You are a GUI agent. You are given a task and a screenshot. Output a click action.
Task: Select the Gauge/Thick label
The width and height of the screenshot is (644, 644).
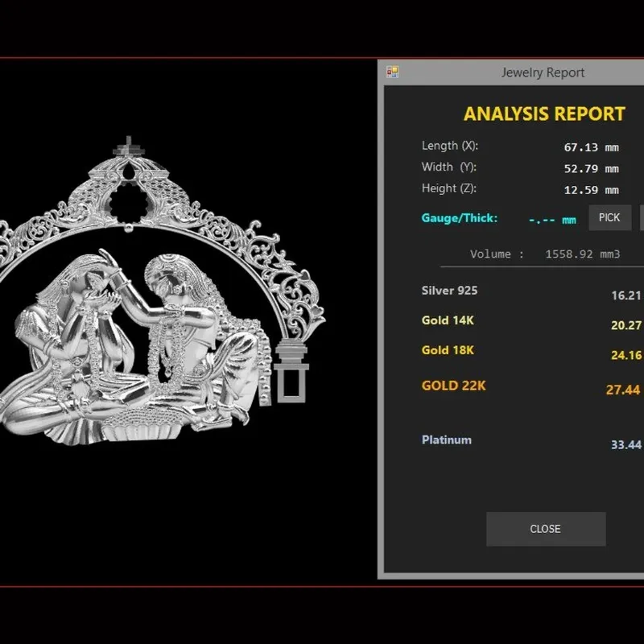[459, 218]
